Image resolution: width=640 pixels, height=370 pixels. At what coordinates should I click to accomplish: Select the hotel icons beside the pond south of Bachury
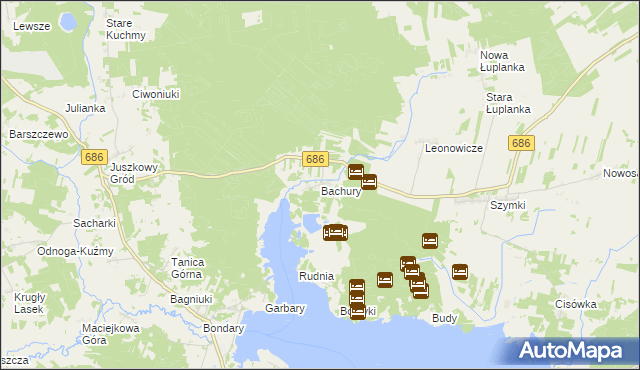336,233
